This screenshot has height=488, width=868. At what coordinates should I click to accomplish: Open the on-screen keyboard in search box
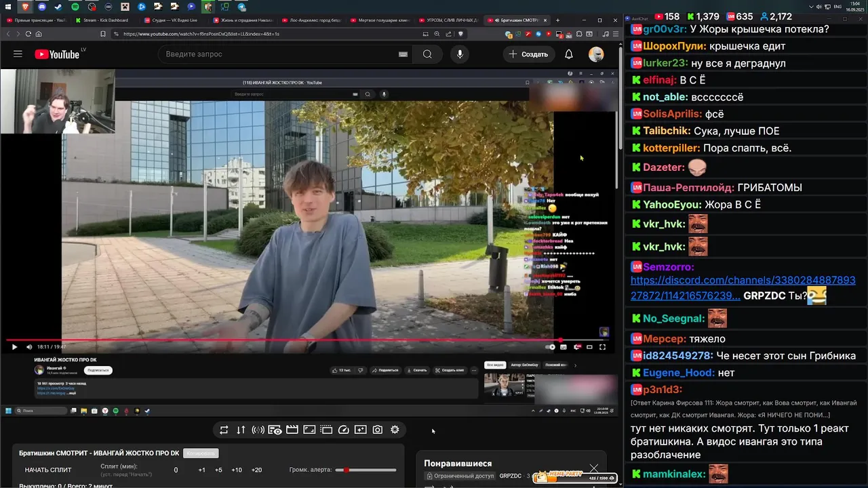click(403, 54)
